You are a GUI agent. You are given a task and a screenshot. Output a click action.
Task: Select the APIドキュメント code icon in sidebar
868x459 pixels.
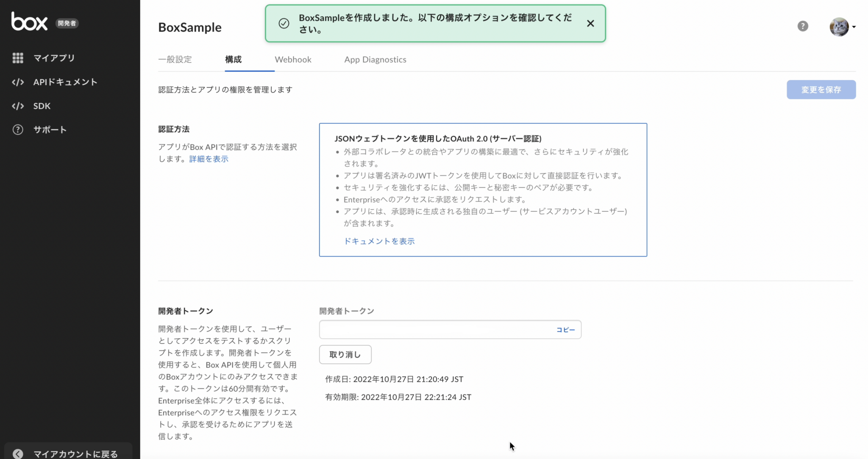(19, 82)
